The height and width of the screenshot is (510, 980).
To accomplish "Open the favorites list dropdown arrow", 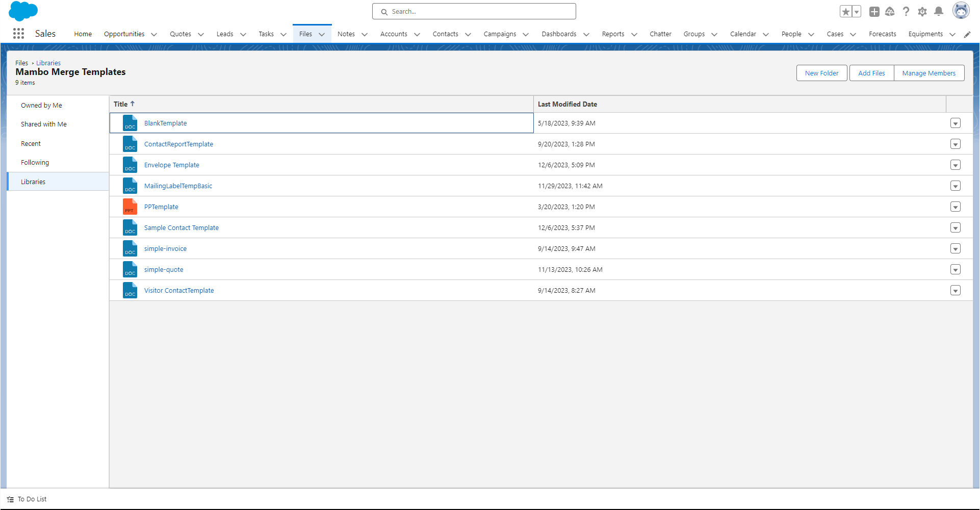I will click(x=856, y=11).
